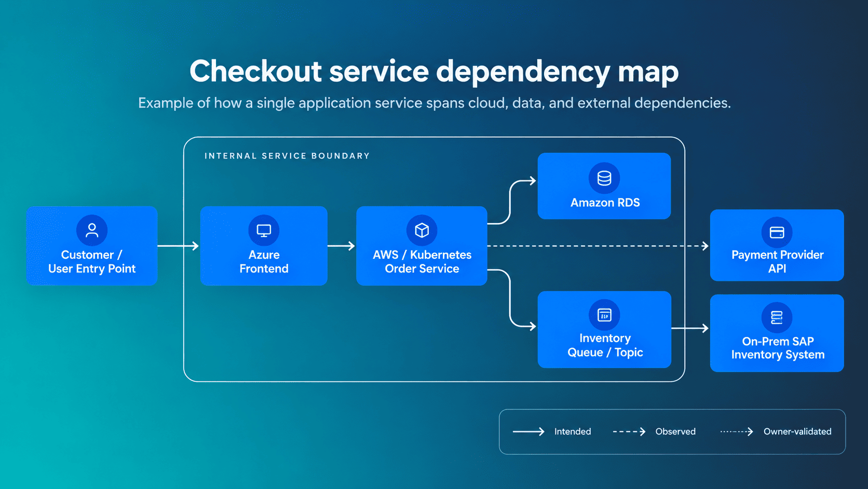Select the "Amazon RDS" label text
The width and height of the screenshot is (868, 489).
[x=605, y=203]
